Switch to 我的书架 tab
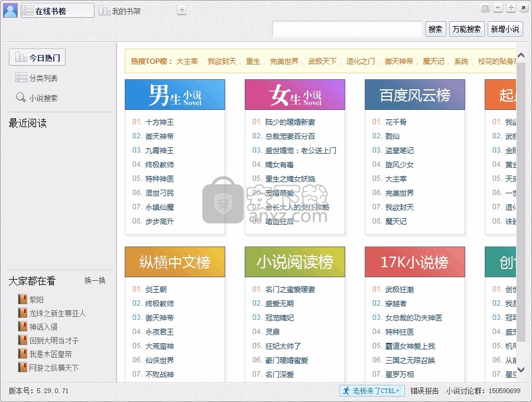Image resolution: width=532 pixels, height=402 pixels. pos(119,11)
